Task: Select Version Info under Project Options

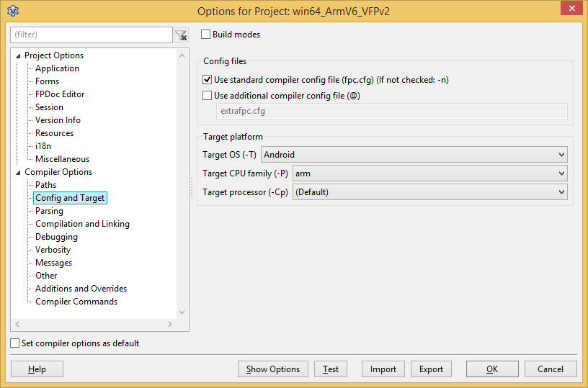Action: [58, 120]
